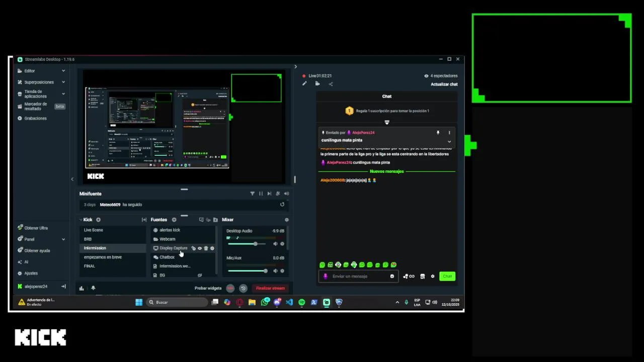Delete the Display Capture source
The width and height of the screenshot is (644, 362).
[x=206, y=248]
